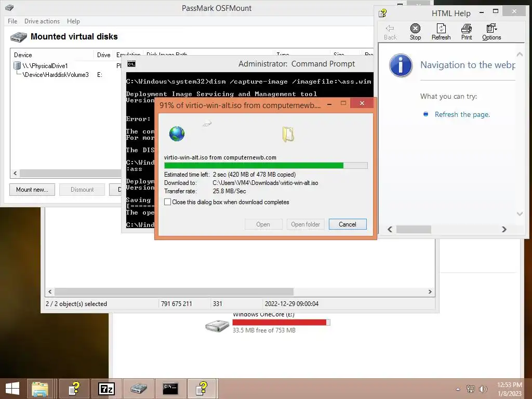The height and width of the screenshot is (399, 532).
Task: Click OSFMount list scroll left arrow
Action: coord(15,174)
